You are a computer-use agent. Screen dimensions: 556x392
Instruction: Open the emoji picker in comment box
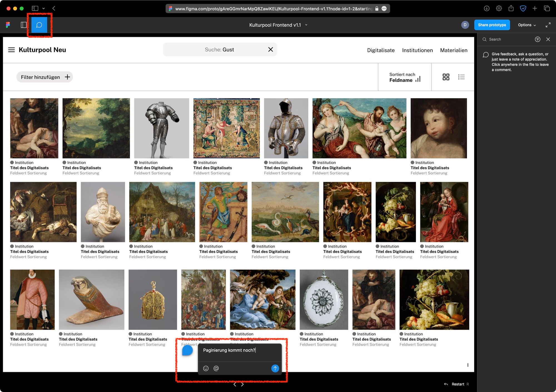click(x=206, y=368)
